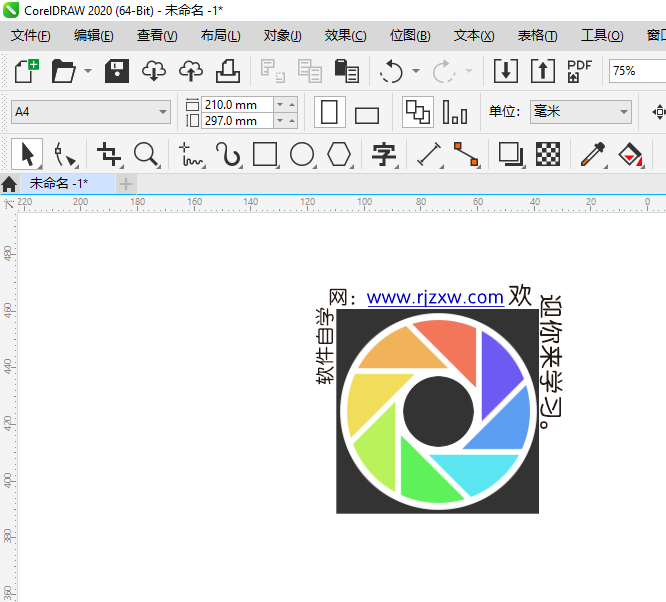Open the 工具(O) menu

602,36
